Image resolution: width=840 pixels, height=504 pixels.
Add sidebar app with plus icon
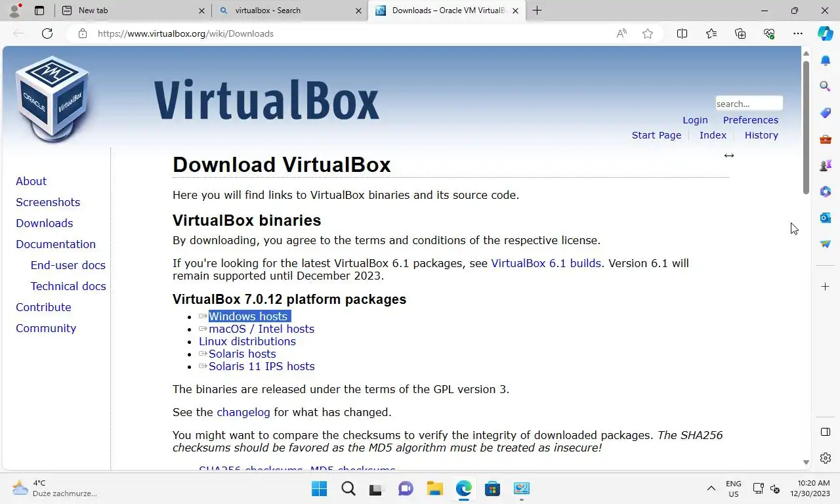[826, 287]
